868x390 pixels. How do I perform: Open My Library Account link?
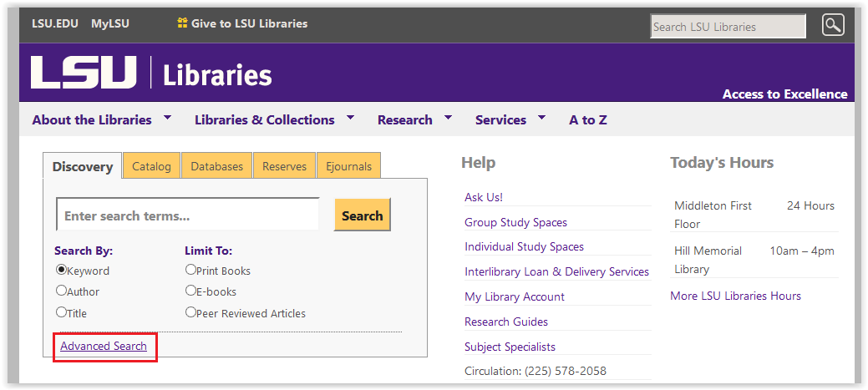(515, 296)
